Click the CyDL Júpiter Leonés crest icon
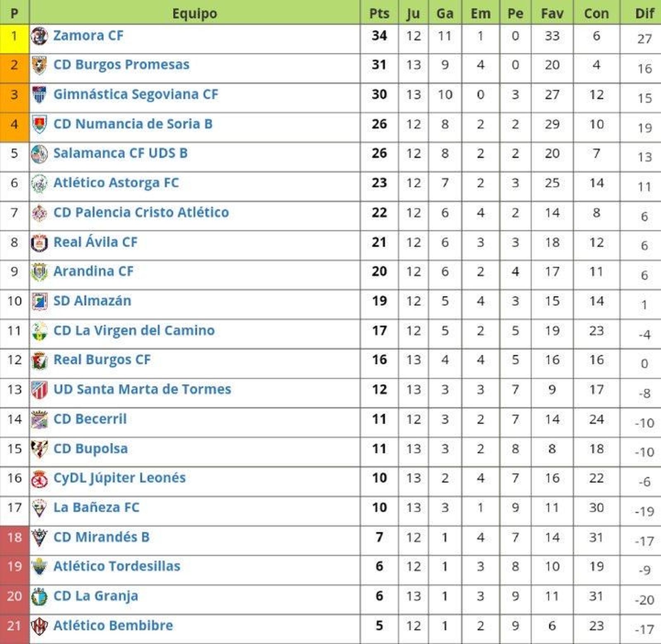661x644 pixels. pos(39,479)
